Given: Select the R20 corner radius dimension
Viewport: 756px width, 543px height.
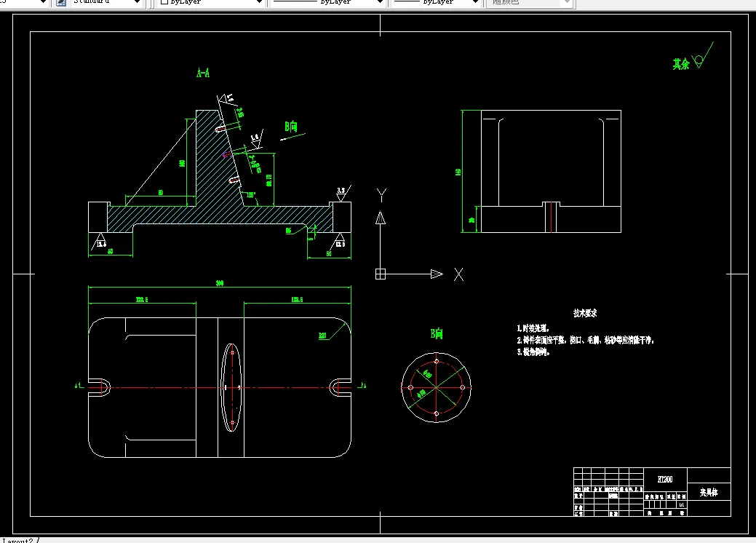Looking at the screenshot, I should pyautogui.click(x=322, y=336).
